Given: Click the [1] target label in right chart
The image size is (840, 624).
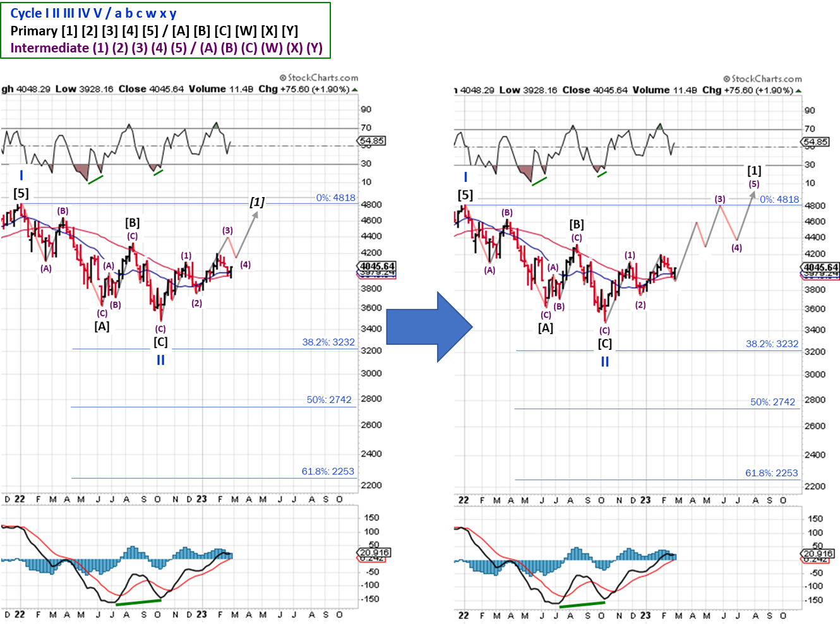Looking at the screenshot, I should (754, 171).
